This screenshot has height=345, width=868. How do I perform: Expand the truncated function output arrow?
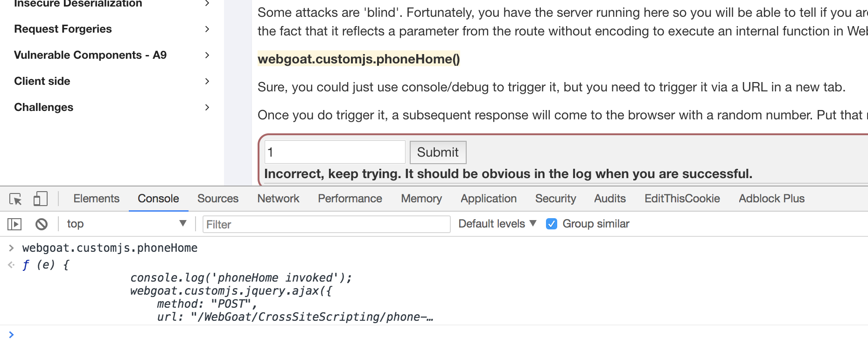click(x=11, y=265)
